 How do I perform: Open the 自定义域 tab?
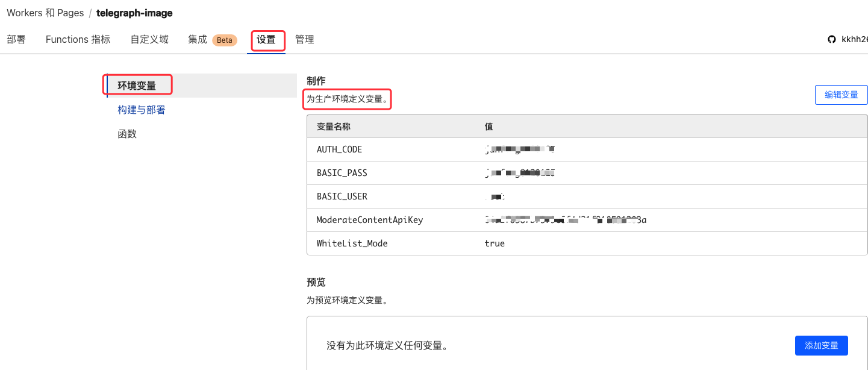149,39
